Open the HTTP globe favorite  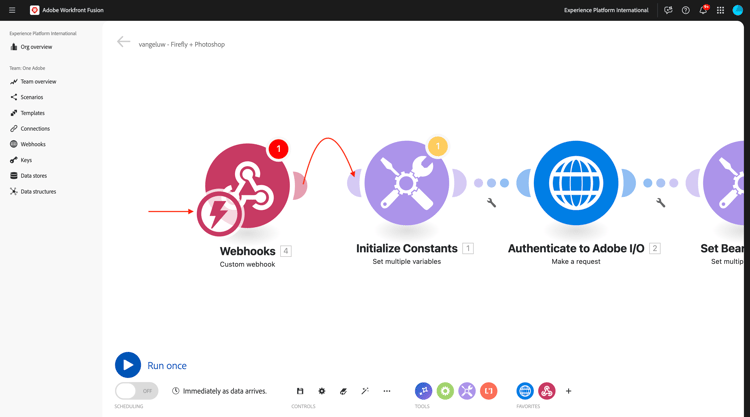click(525, 391)
